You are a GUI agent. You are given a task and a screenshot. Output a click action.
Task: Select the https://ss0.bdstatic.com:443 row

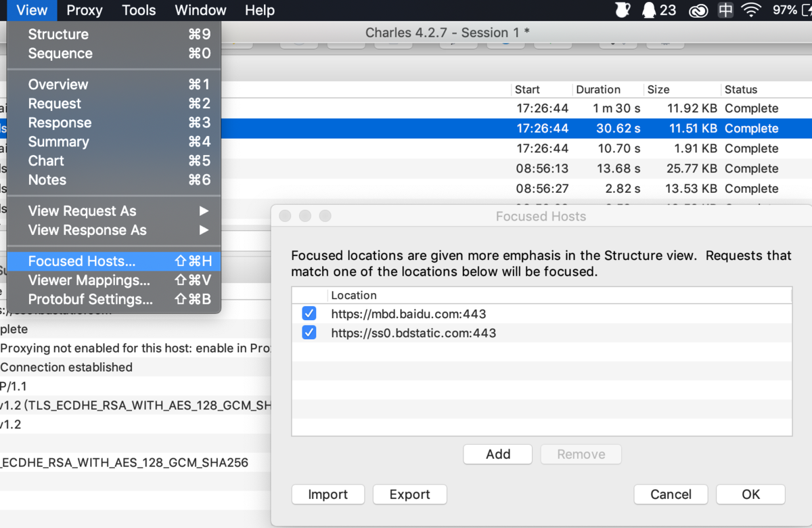click(x=542, y=332)
